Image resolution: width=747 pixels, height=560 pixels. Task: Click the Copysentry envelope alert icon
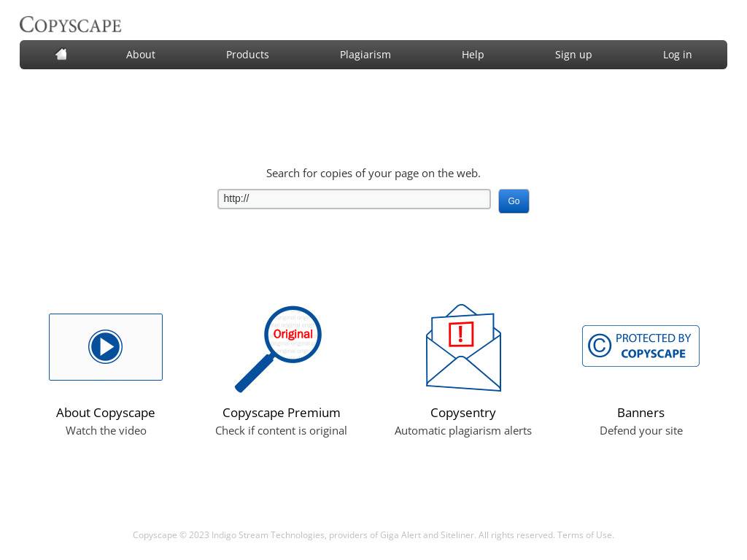(462, 348)
